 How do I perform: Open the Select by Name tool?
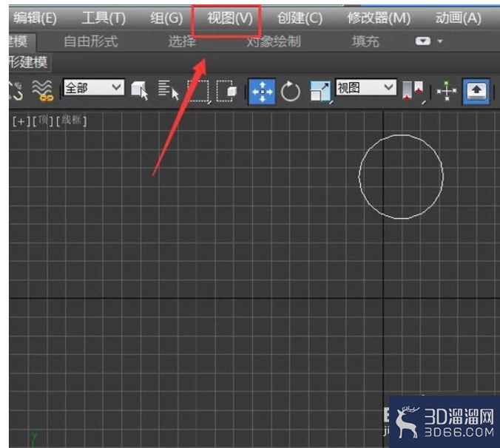click(169, 90)
